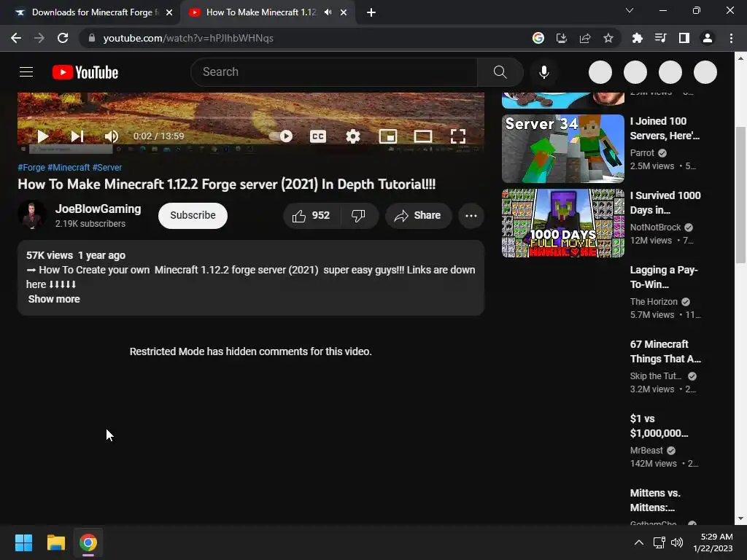The width and height of the screenshot is (747, 560).
Task: Click the search magnifier button
Action: pos(500,72)
